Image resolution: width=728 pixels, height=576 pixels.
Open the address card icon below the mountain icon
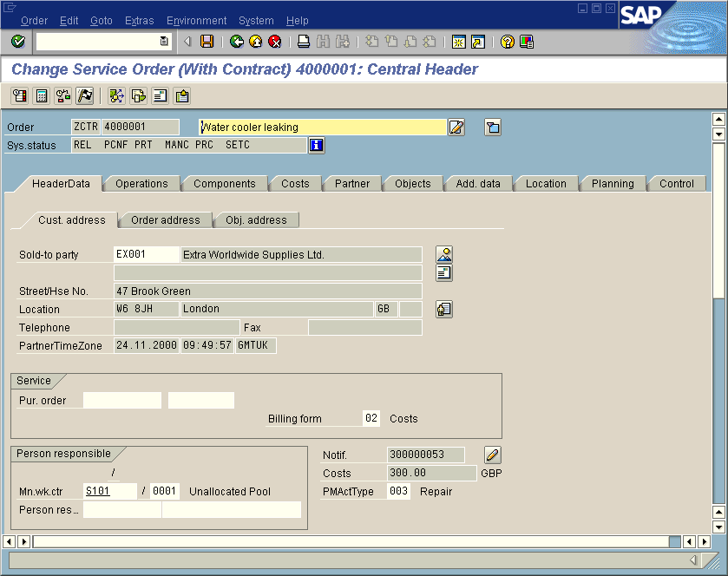[444, 273]
